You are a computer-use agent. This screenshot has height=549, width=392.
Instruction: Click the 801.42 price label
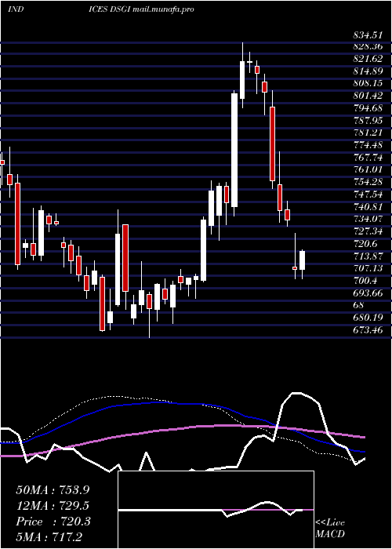[x=368, y=96]
